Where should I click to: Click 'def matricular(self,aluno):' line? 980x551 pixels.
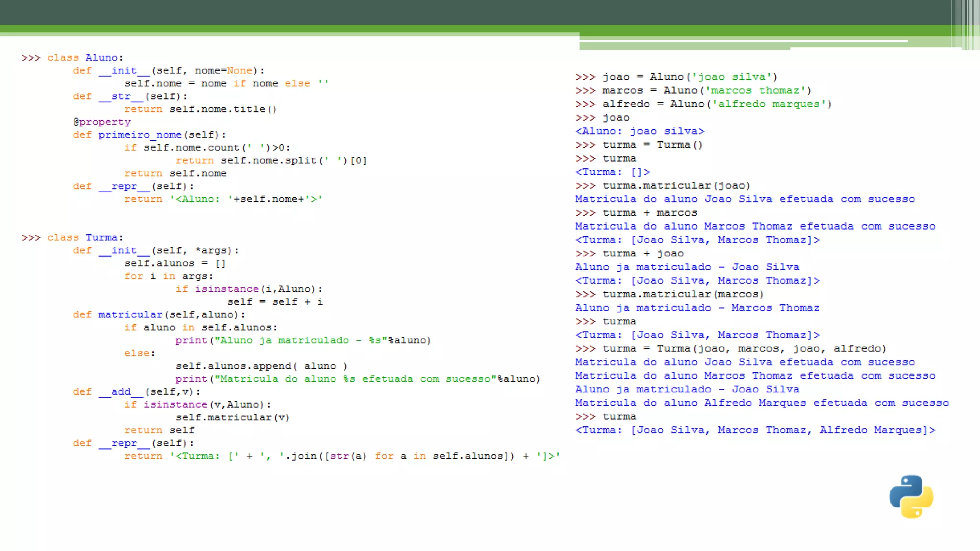coord(158,315)
